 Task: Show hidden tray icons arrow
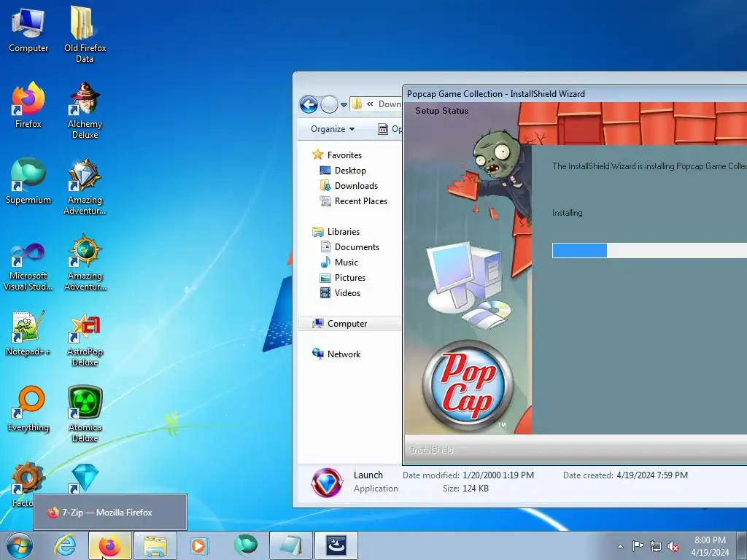pos(620,546)
